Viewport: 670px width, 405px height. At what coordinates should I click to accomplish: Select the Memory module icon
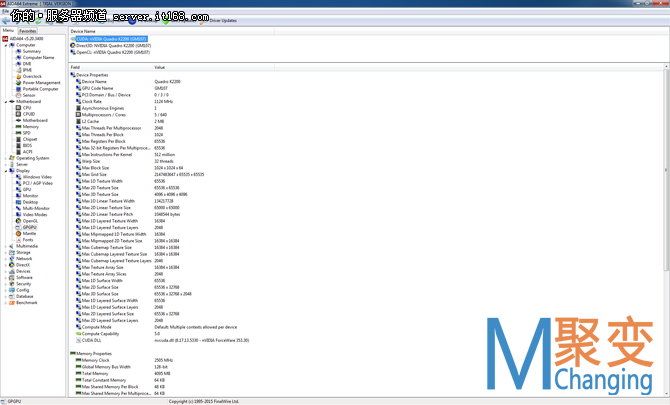(18, 126)
